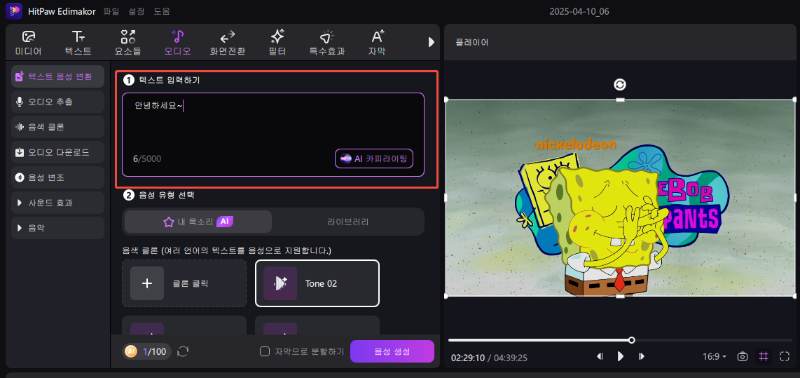Screen dimensions: 800x378
Task: Refresh the credits count
Action: click(183, 351)
